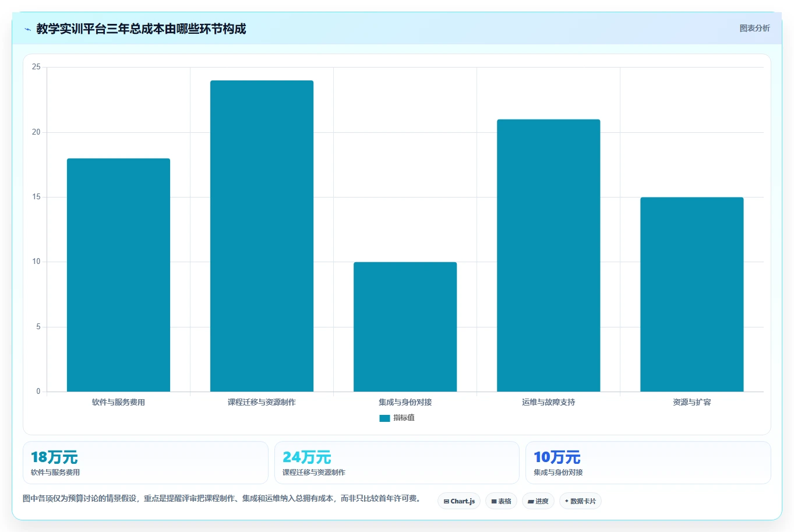The width and height of the screenshot is (794, 532).
Task: Click the 表格 tag
Action: click(501, 501)
